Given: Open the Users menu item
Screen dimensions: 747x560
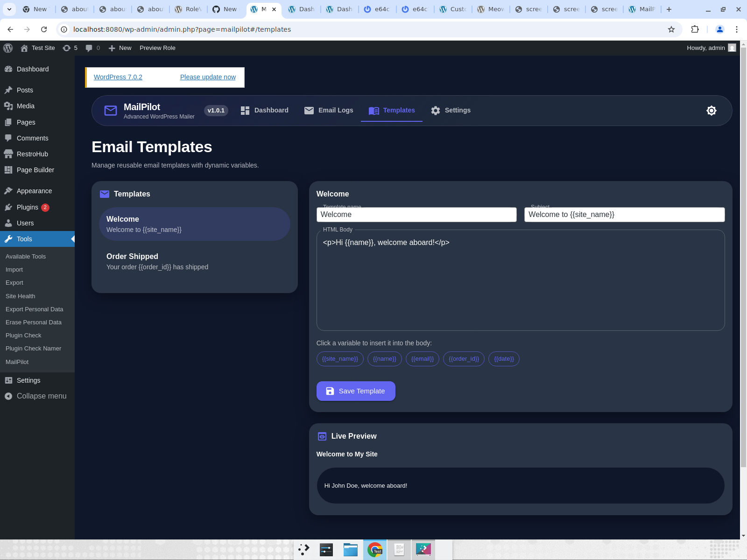Looking at the screenshot, I should [37, 223].
